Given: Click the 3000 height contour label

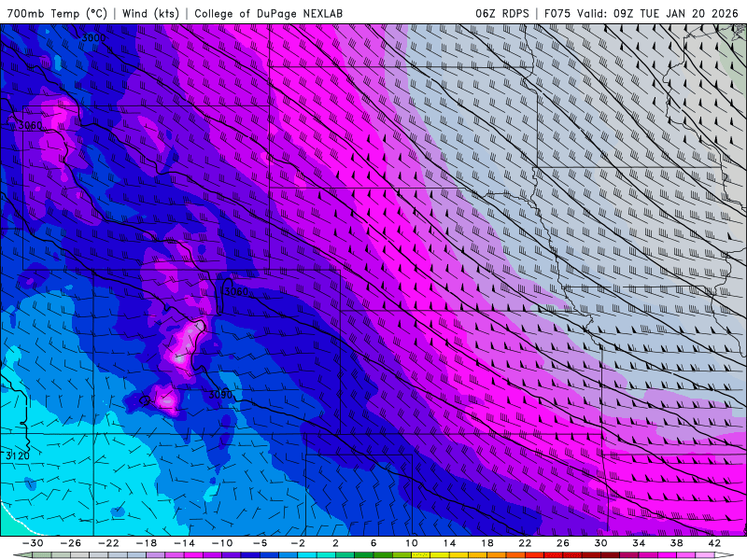Looking at the screenshot, I should pos(94,37).
